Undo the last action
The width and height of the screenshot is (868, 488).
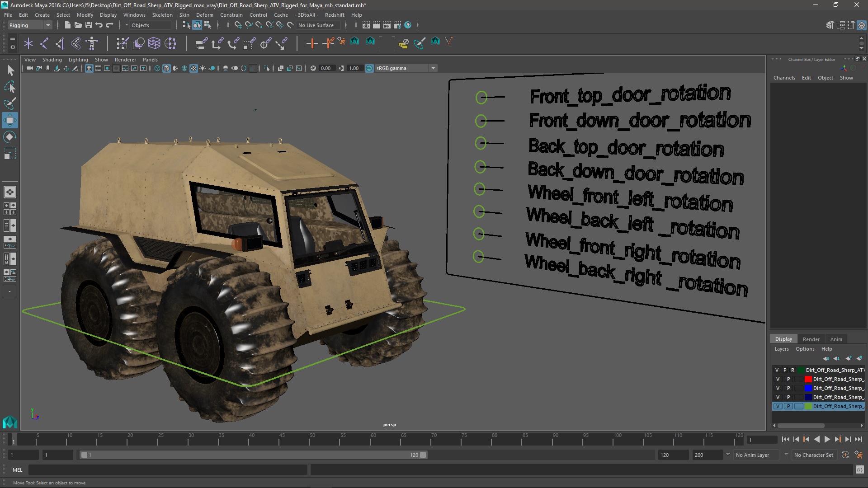[x=99, y=25]
